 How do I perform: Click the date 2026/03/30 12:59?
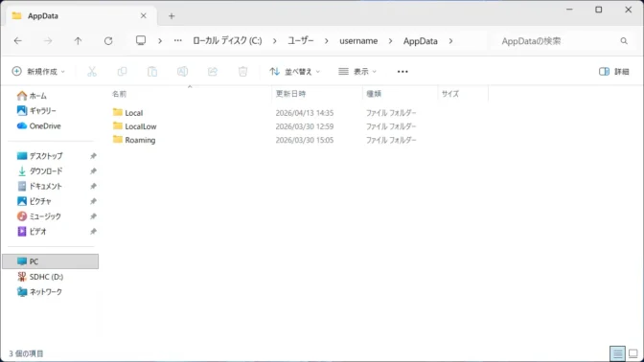pos(305,126)
